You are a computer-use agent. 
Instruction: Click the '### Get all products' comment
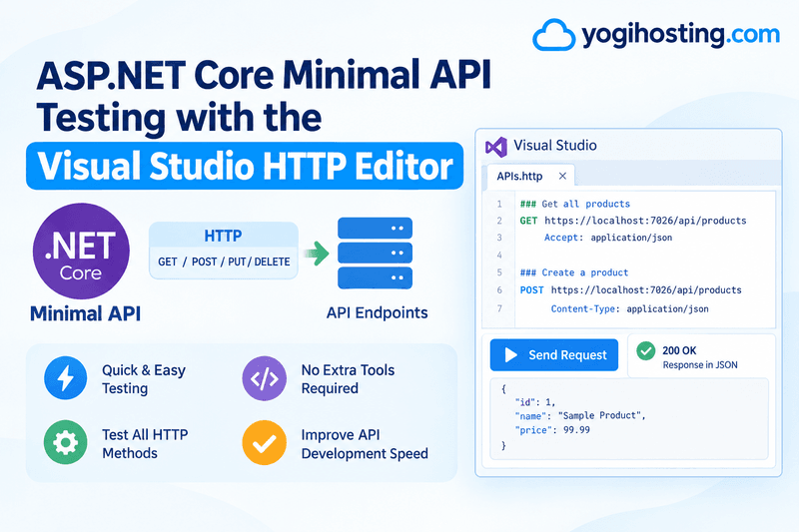tap(575, 205)
